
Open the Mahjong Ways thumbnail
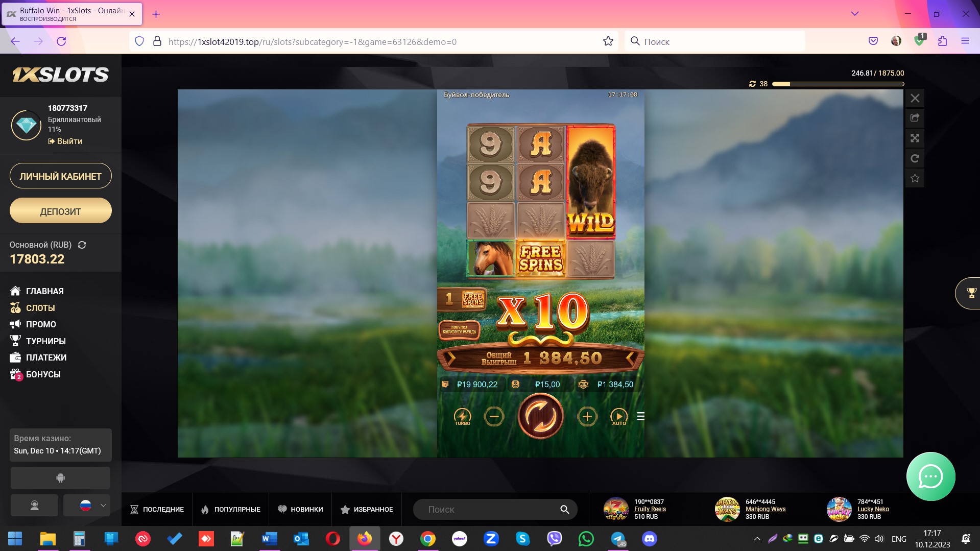coord(727,509)
